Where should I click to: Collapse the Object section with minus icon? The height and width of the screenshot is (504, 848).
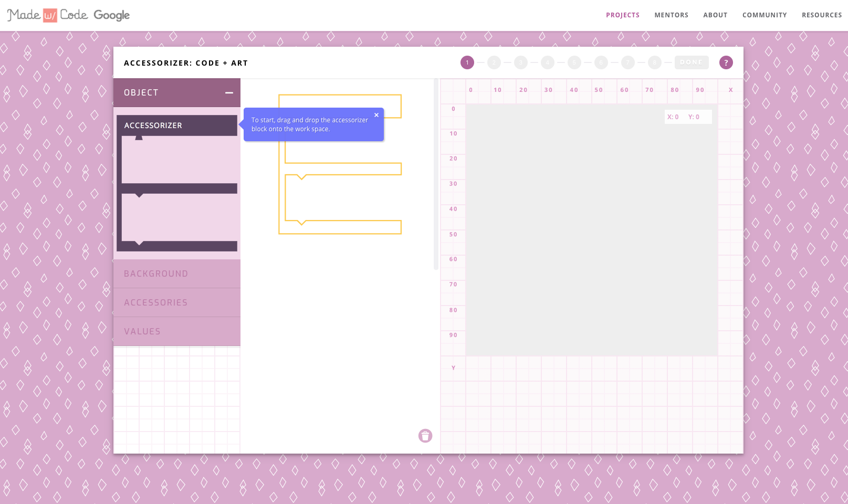click(x=229, y=93)
